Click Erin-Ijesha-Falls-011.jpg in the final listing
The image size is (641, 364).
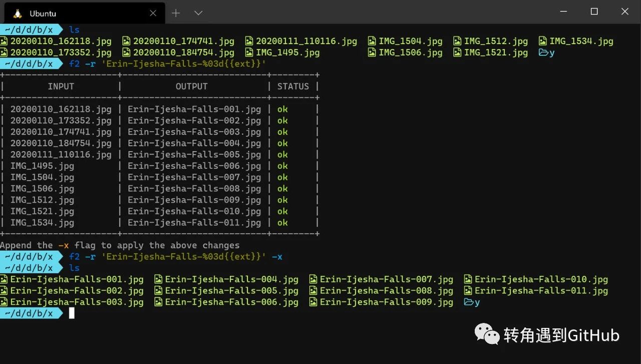click(x=541, y=290)
